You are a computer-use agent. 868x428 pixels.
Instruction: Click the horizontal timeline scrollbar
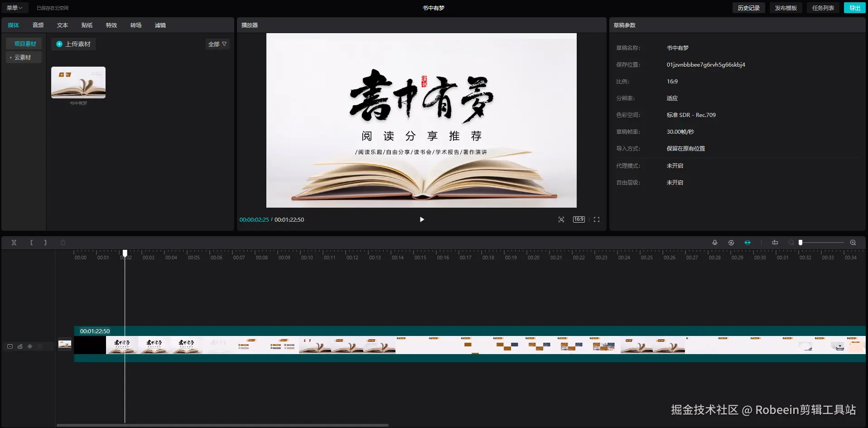222,425
